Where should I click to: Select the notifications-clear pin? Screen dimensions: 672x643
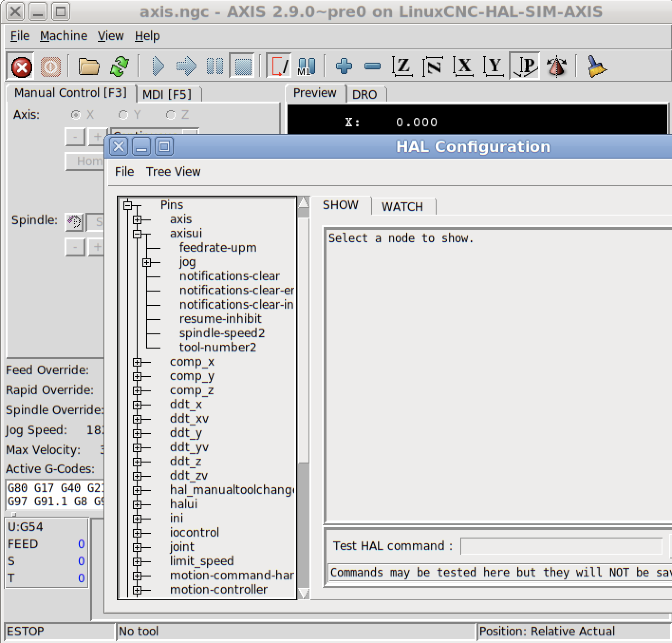point(230,276)
